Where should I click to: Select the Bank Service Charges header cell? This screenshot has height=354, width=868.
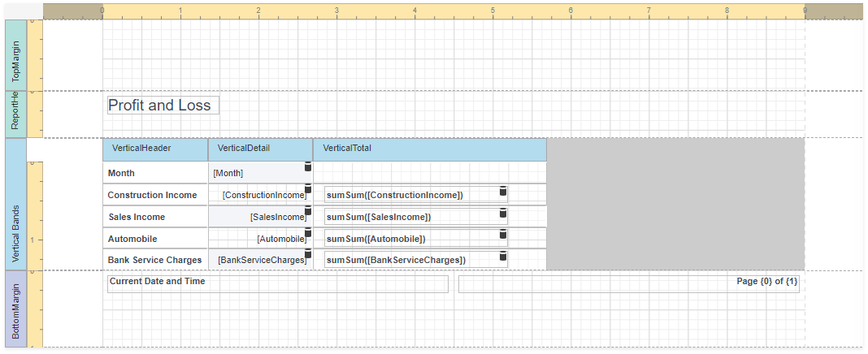[155, 260]
